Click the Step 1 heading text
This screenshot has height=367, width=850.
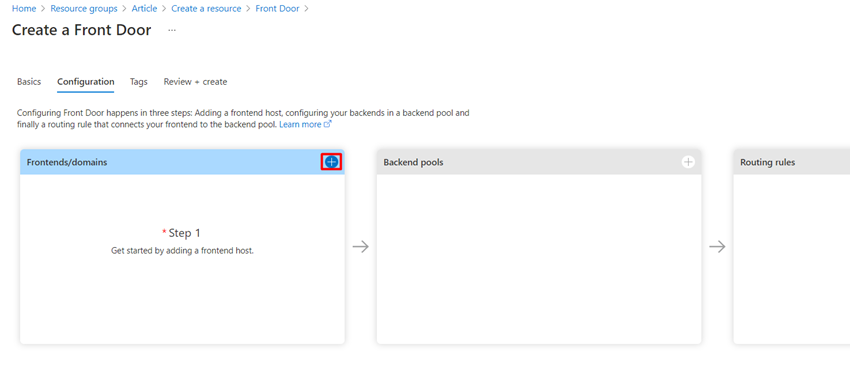(x=184, y=233)
